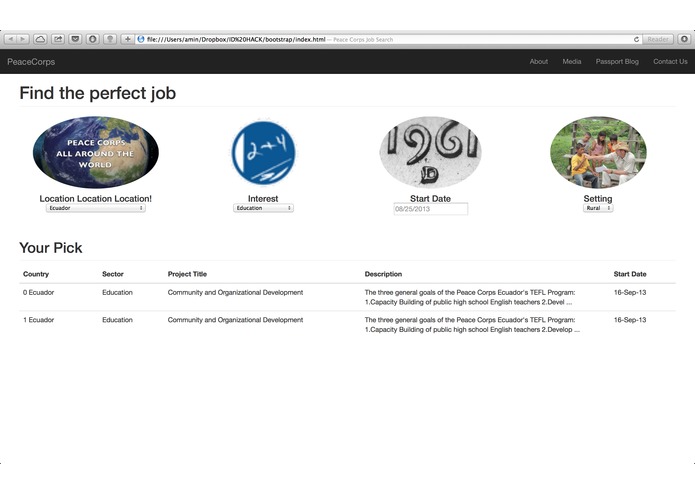The image size is (695, 494).
Task: Click the plus add-bookmark button
Action: click(x=128, y=39)
